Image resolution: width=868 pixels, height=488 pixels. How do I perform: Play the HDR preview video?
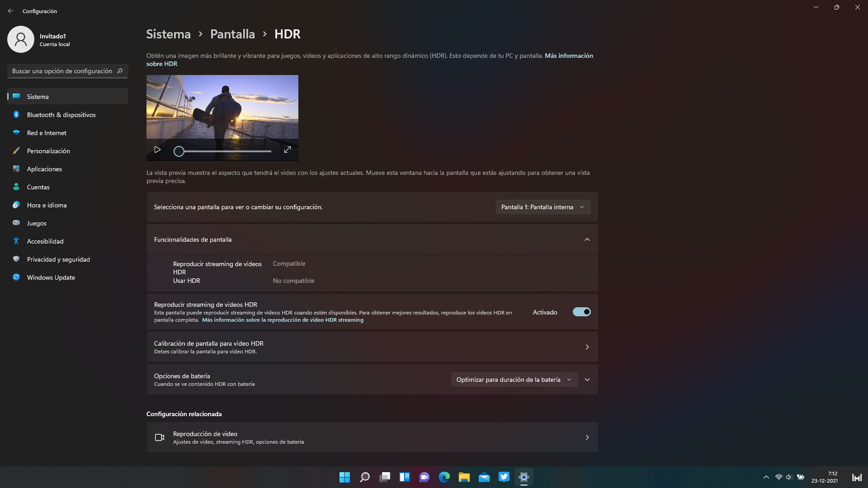[157, 150]
